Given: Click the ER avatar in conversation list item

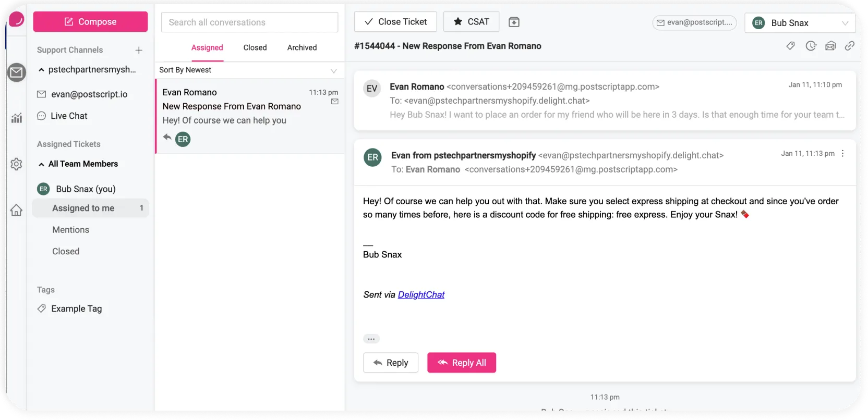Looking at the screenshot, I should (183, 139).
